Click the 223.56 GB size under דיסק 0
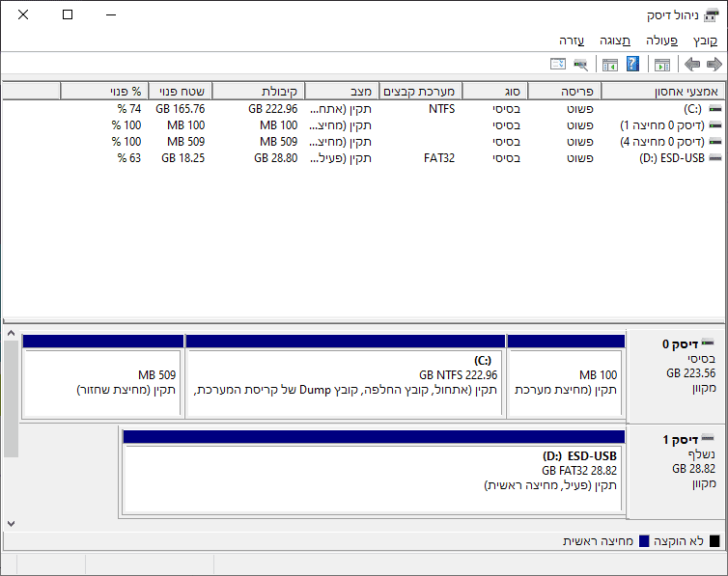728x576 pixels. pyautogui.click(x=691, y=373)
